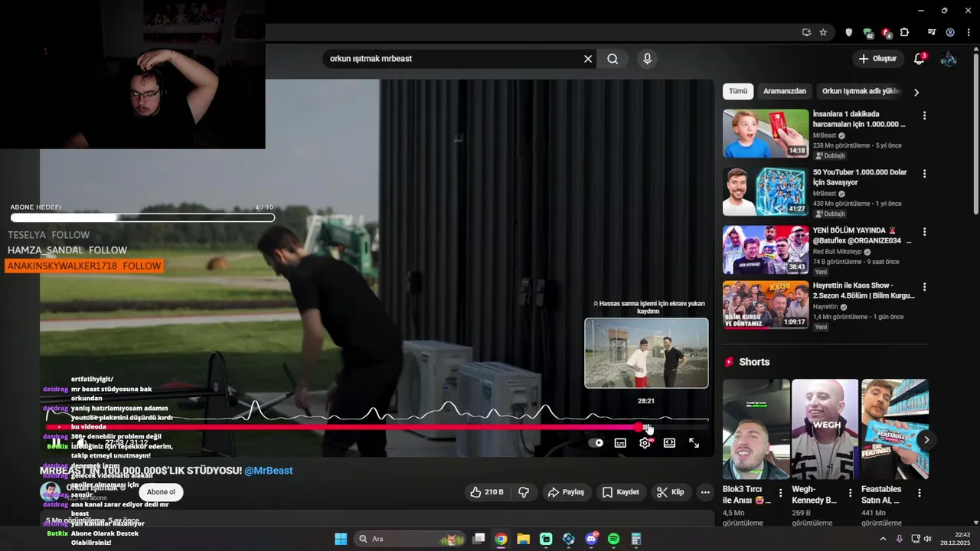This screenshot has width=980, height=551.
Task: Enter fullscreen on the video player
Action: pyautogui.click(x=694, y=442)
